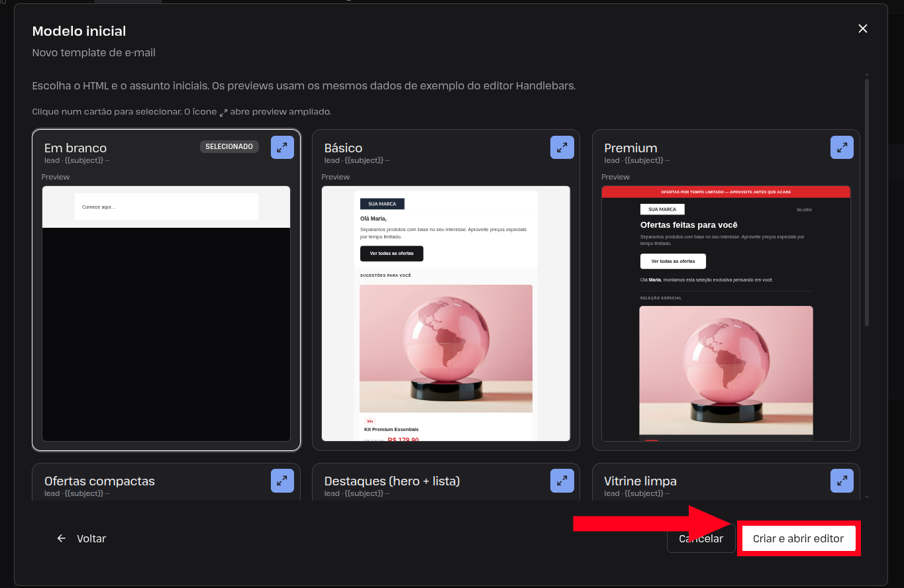Open the enlarged Premium preview icon
The height and width of the screenshot is (588, 904).
[x=842, y=148]
